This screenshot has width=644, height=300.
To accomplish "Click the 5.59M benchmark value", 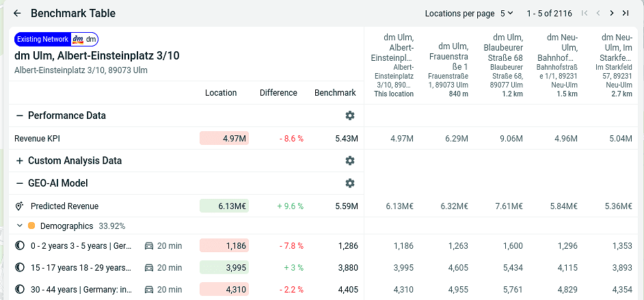I will 347,206.
